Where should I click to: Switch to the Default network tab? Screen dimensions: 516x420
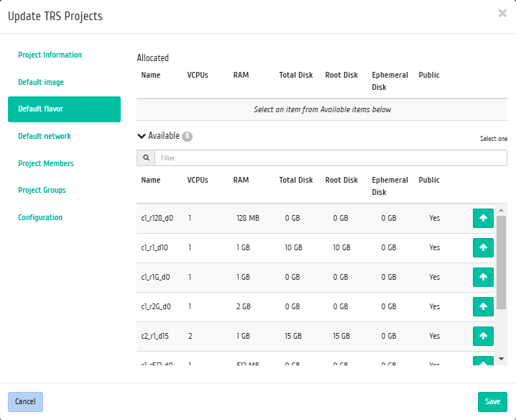coord(45,136)
